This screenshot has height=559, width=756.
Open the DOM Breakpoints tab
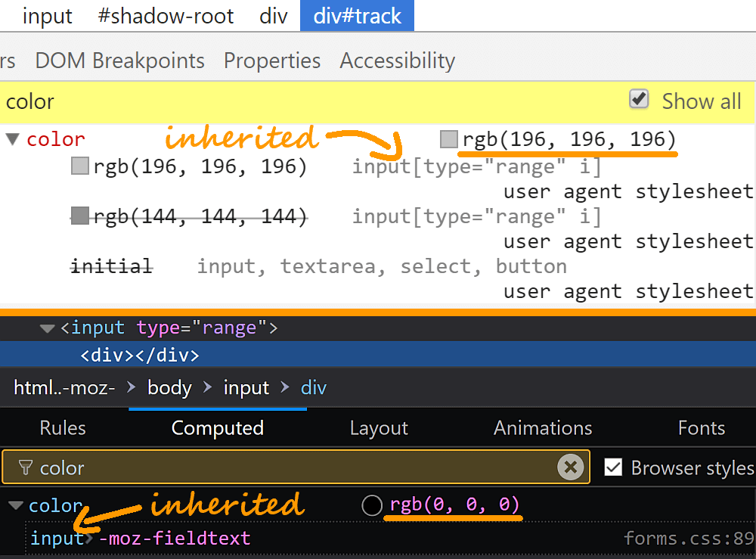point(119,61)
